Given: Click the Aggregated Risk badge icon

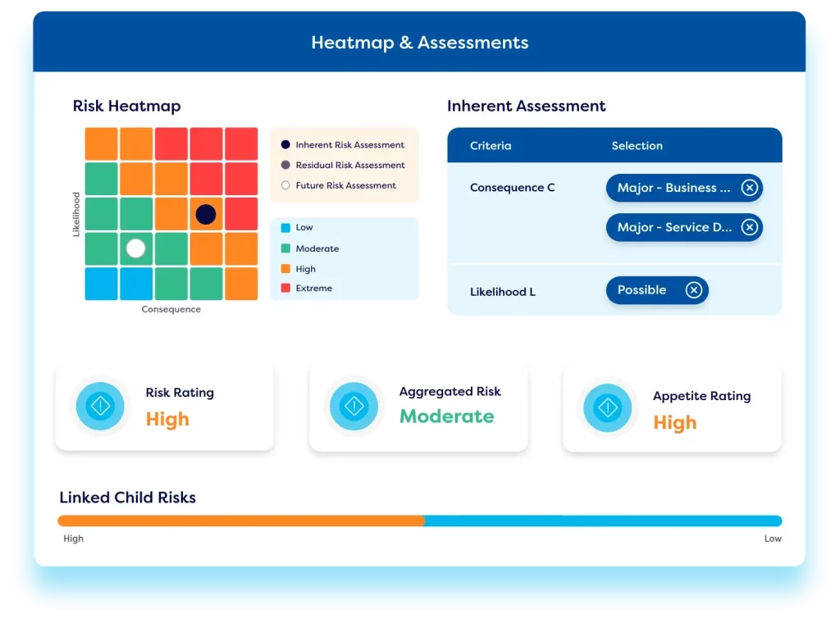Looking at the screenshot, I should [x=354, y=405].
